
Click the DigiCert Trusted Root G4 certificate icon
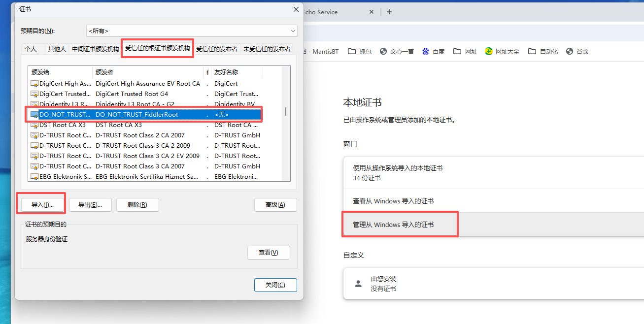pos(34,94)
